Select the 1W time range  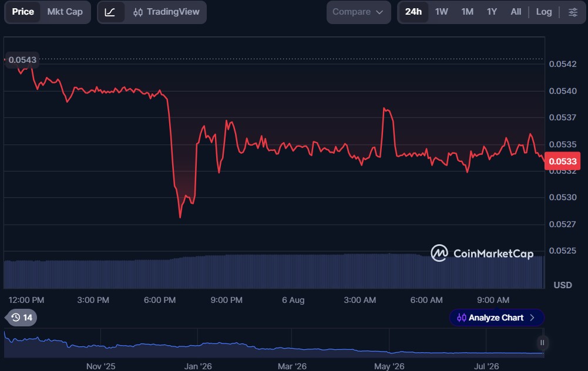click(441, 12)
